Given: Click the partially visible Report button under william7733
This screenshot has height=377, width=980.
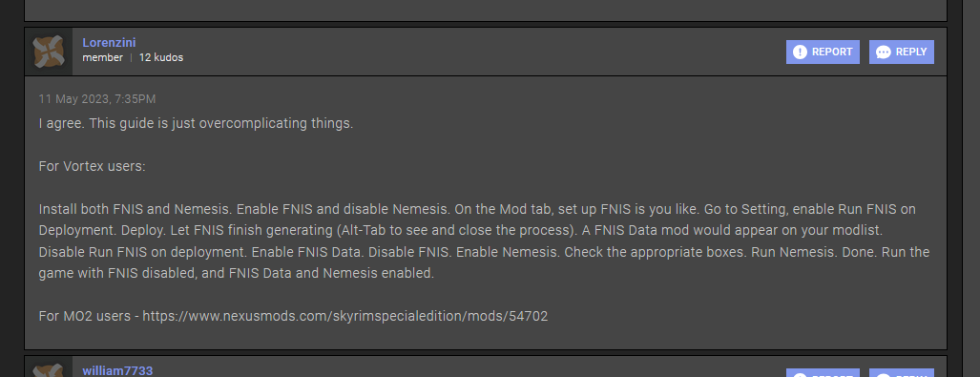Looking at the screenshot, I should (x=823, y=372).
